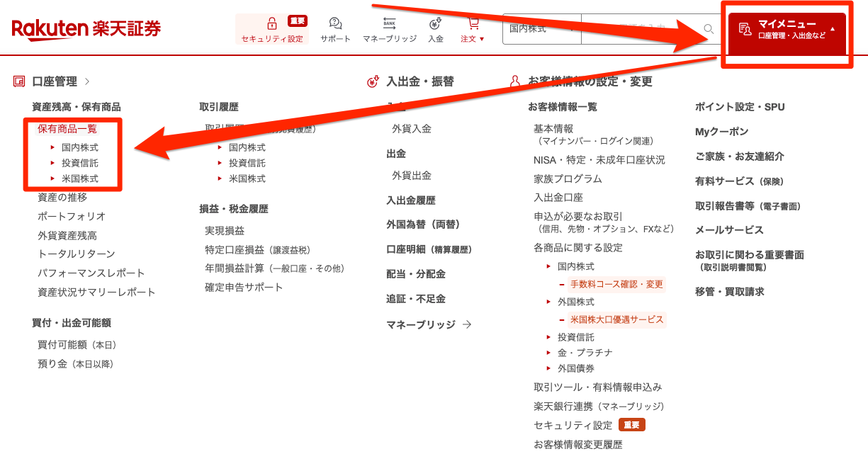
Task: Select the マネーブリッジ bank-transfer icon
Action: [390, 23]
